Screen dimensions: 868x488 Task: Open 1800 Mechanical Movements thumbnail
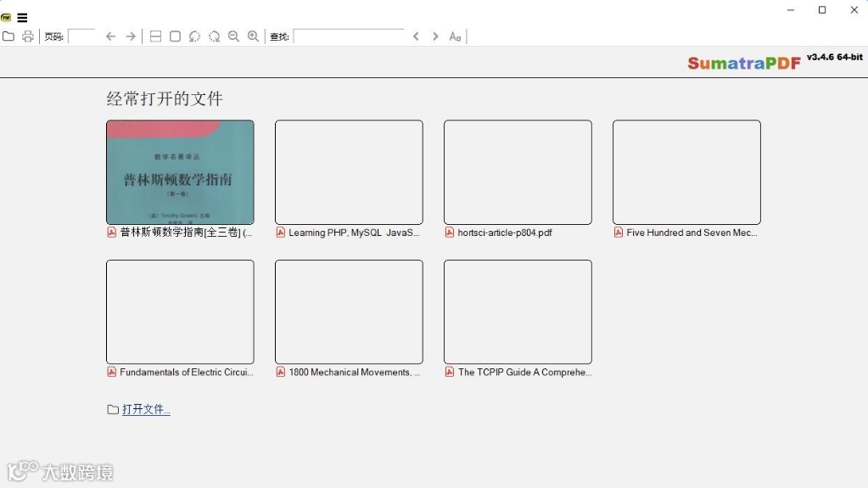click(349, 311)
